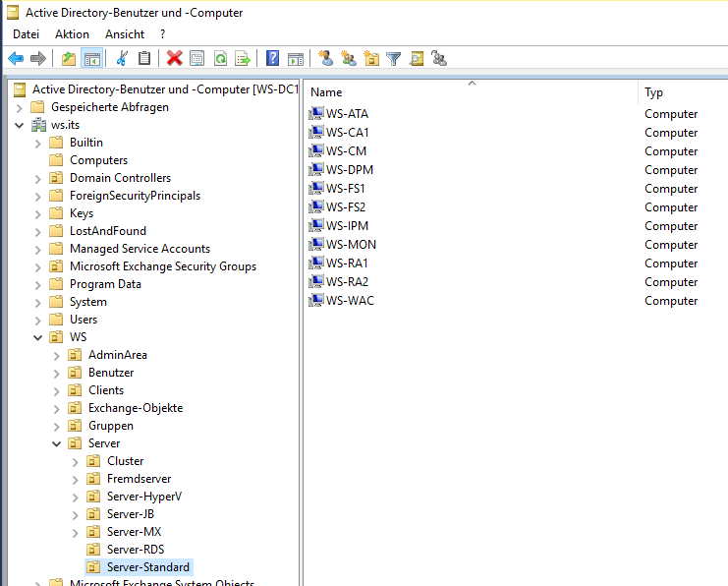Click the Filter funnel toolbar icon
This screenshot has height=586, width=728.
click(394, 59)
